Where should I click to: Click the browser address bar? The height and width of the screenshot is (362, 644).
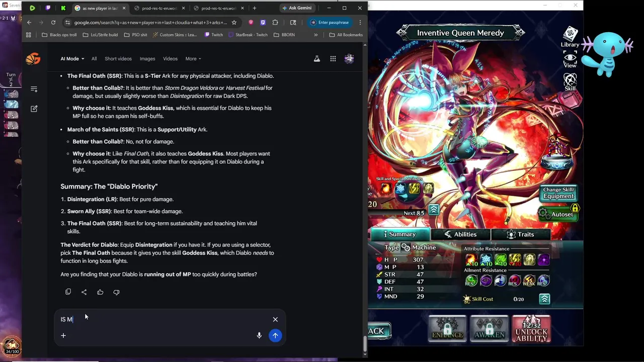(x=150, y=23)
